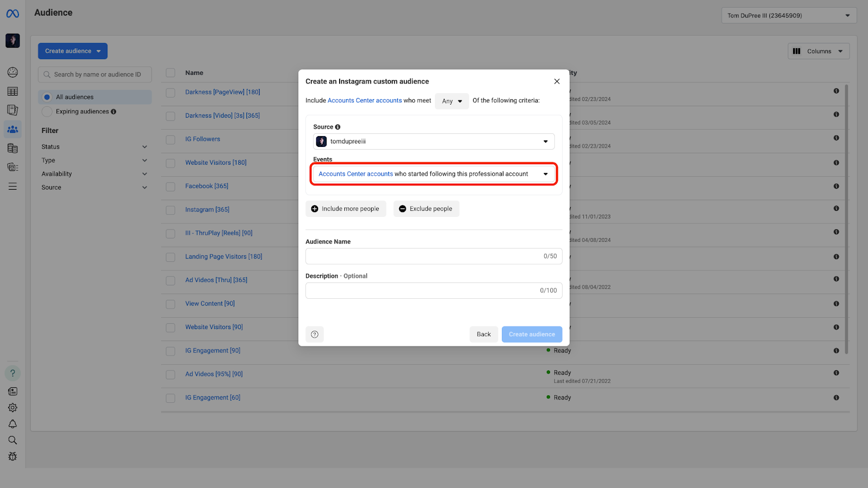The image size is (868, 488).
Task: Click the info icon on IG Followers row
Action: 836,138
